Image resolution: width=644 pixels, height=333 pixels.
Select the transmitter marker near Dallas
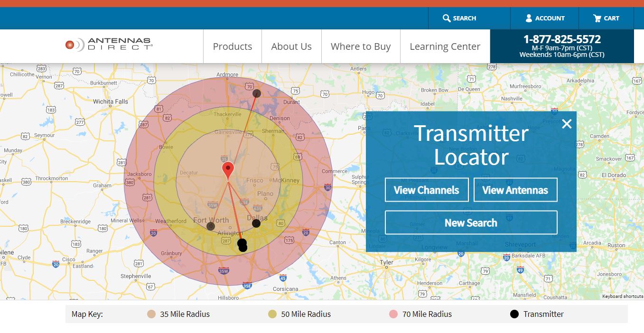coord(256,223)
